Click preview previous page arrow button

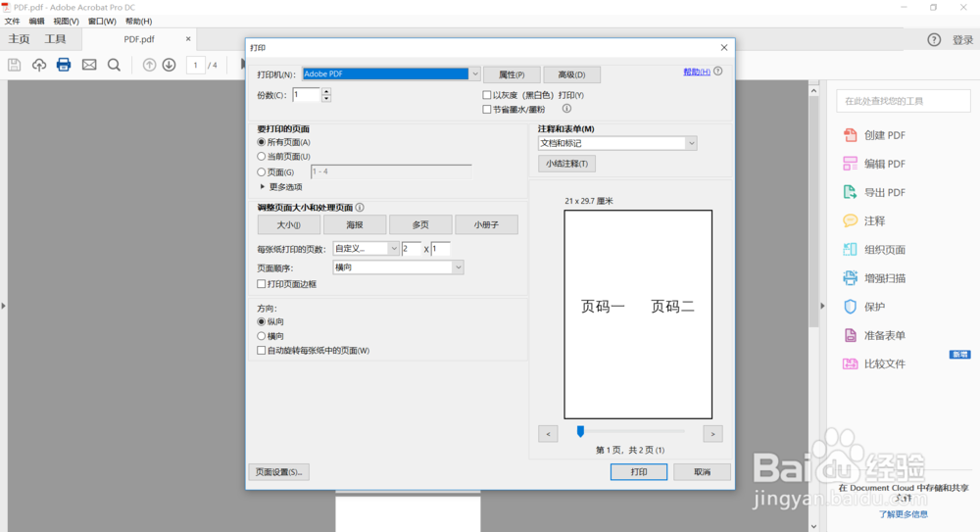(548, 434)
